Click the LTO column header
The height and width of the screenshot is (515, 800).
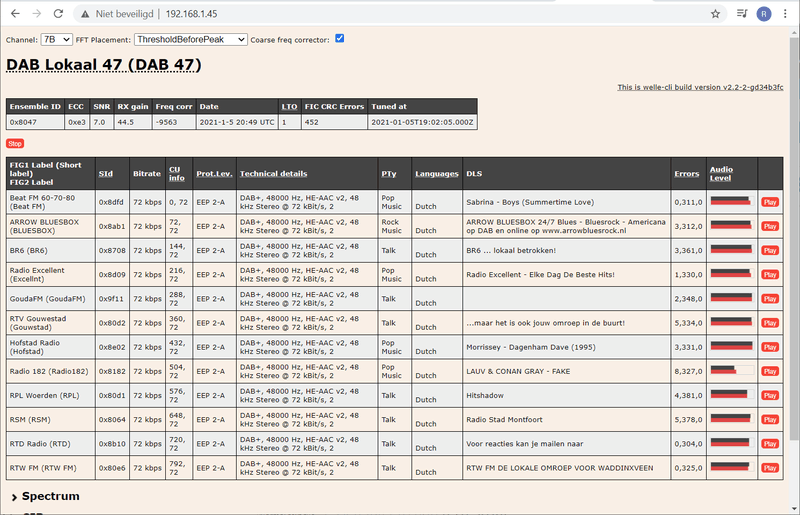tap(289, 107)
